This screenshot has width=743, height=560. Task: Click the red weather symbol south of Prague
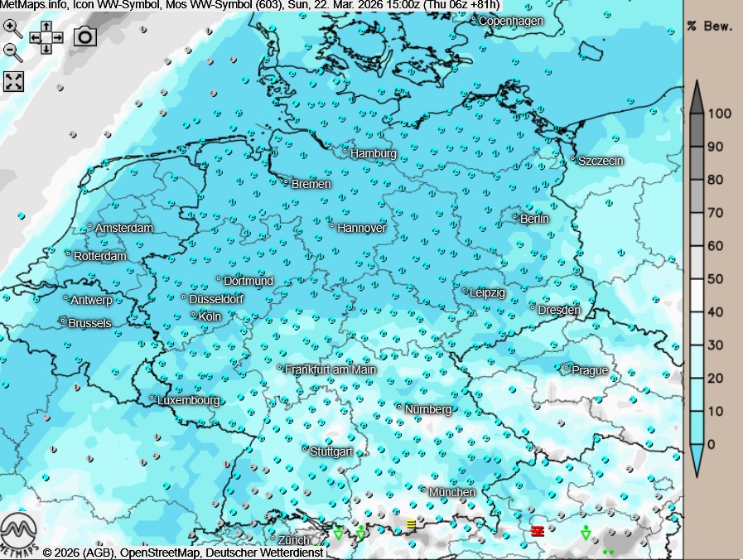(537, 530)
